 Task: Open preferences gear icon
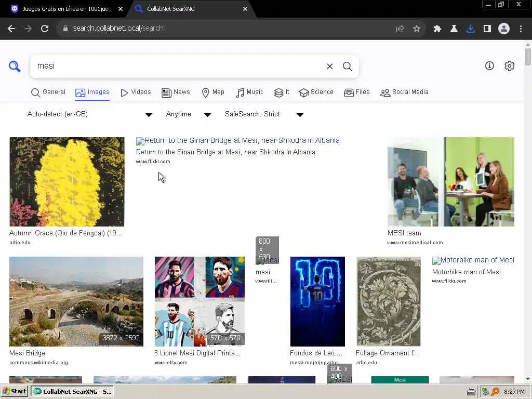click(x=509, y=66)
